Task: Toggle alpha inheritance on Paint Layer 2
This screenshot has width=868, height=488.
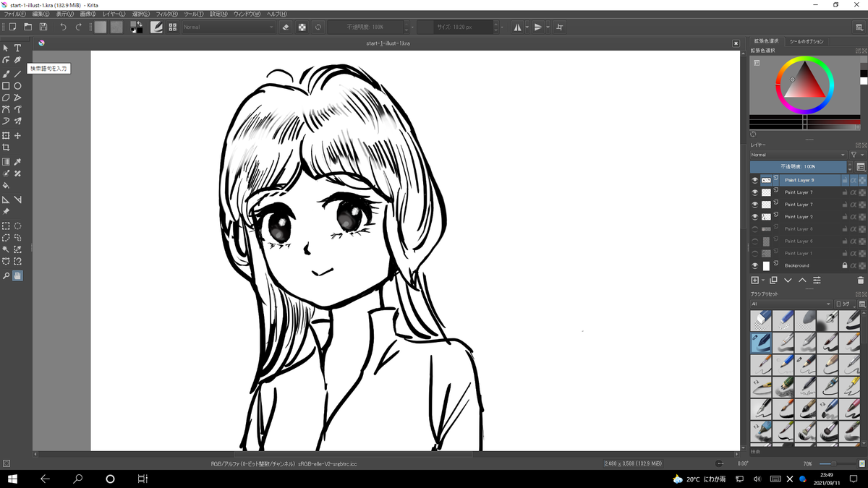Action: point(854,216)
